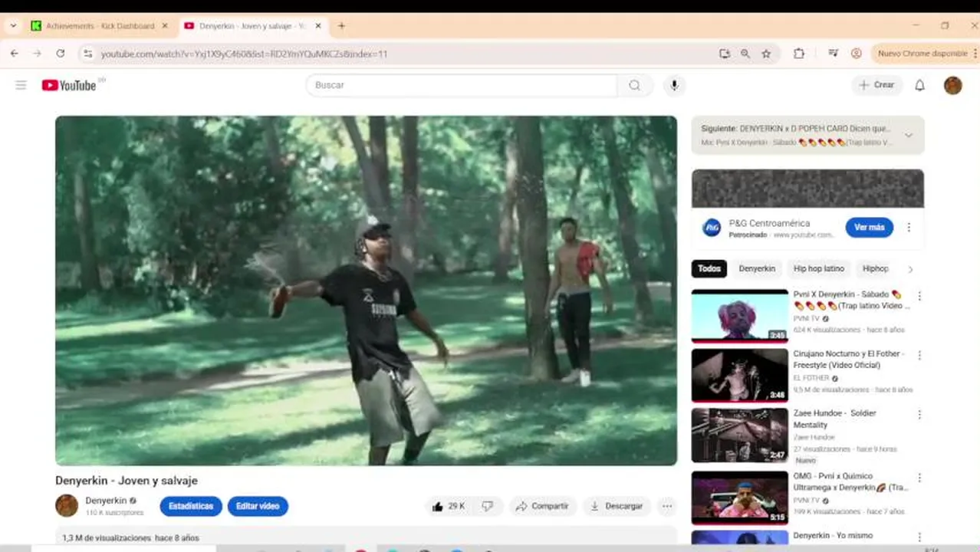Expand the Siguiente playlist panel

909,136
